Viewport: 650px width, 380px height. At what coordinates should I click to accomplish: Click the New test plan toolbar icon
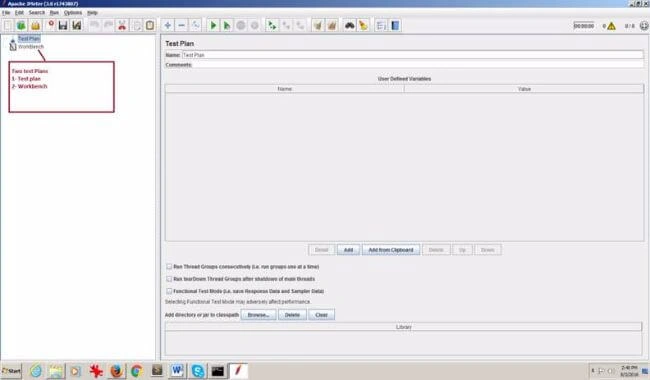[8, 26]
